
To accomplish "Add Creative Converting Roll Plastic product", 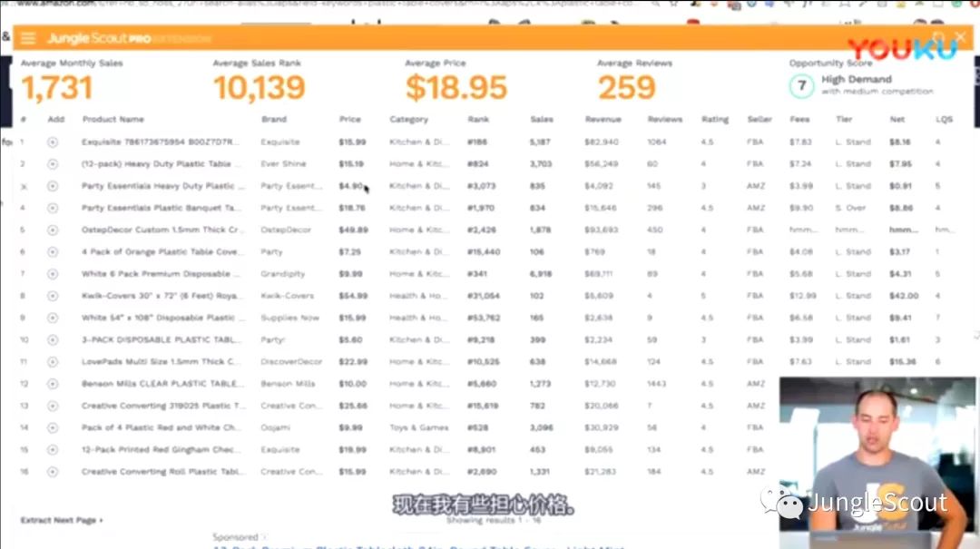I will (53, 472).
